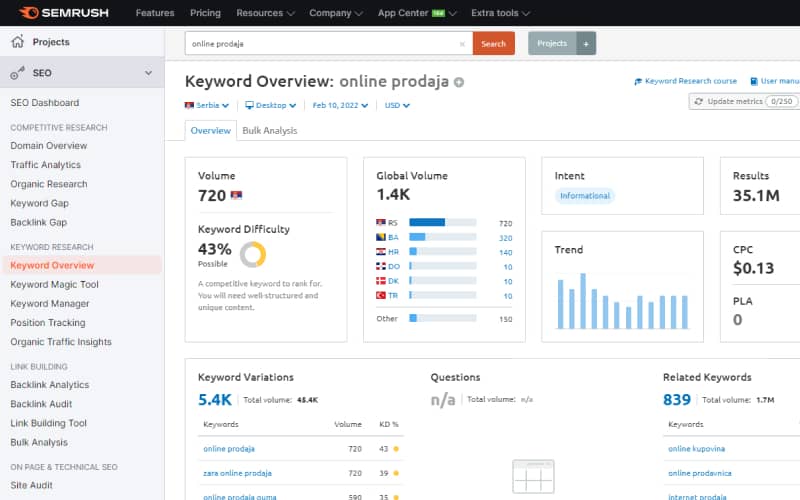Open Domain Overview in sidebar
The width and height of the screenshot is (800, 500).
(x=48, y=145)
